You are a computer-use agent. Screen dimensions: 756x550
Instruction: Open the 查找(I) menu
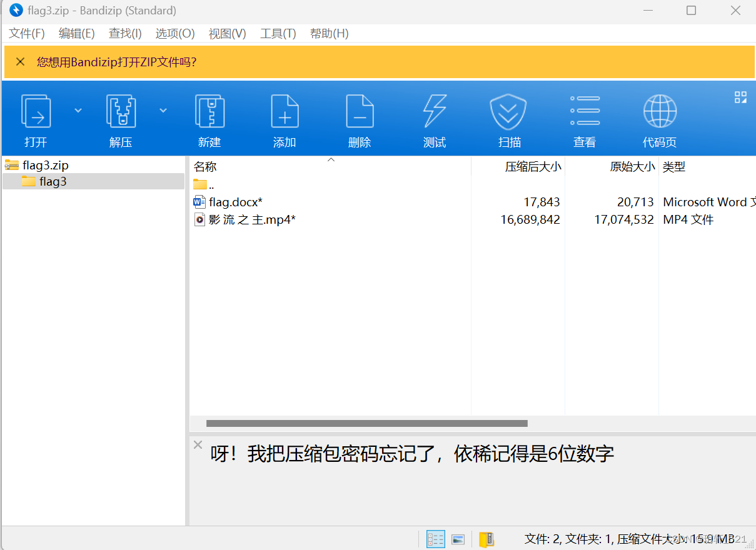pyautogui.click(x=125, y=34)
